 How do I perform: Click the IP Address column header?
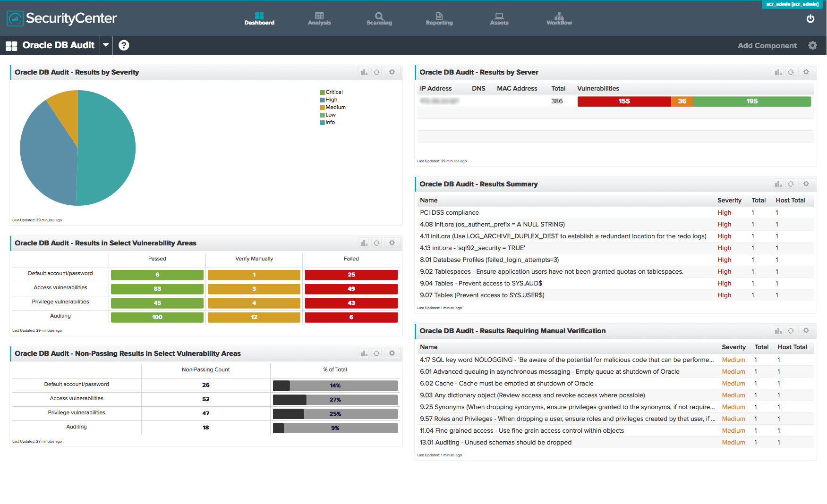(x=435, y=89)
